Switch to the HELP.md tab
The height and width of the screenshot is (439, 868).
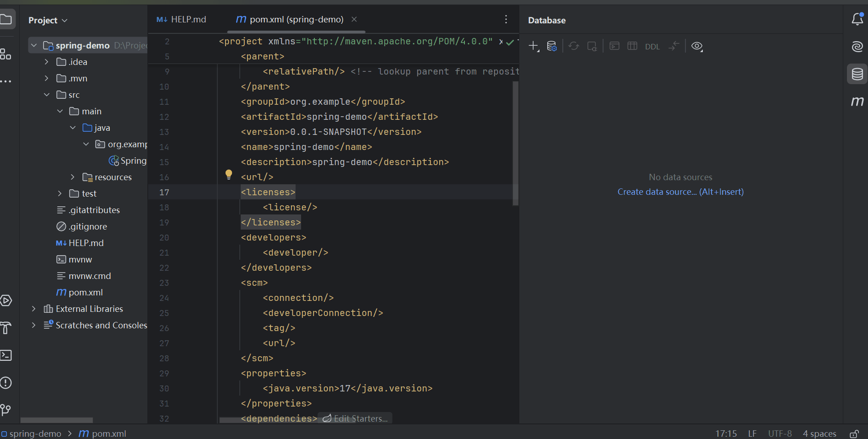point(182,19)
